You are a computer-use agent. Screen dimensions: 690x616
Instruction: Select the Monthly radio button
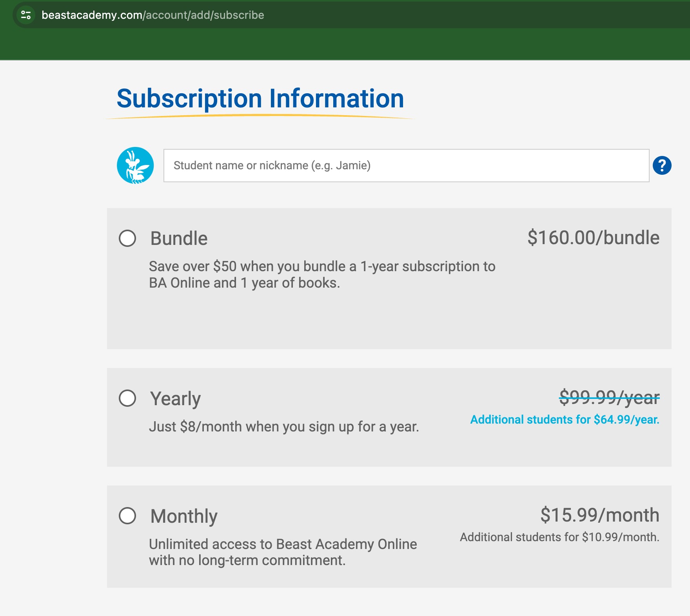127,516
